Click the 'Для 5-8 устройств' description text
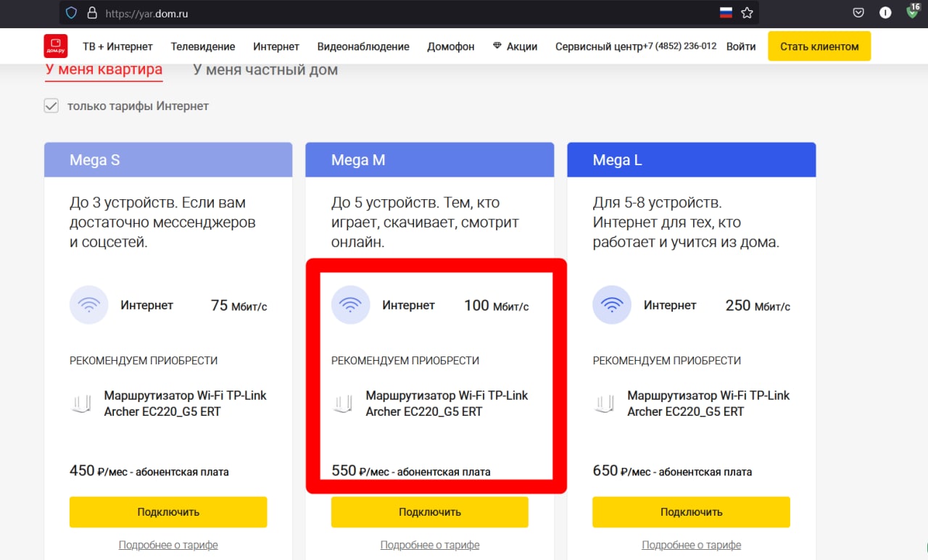The image size is (928, 560). pyautogui.click(x=686, y=222)
